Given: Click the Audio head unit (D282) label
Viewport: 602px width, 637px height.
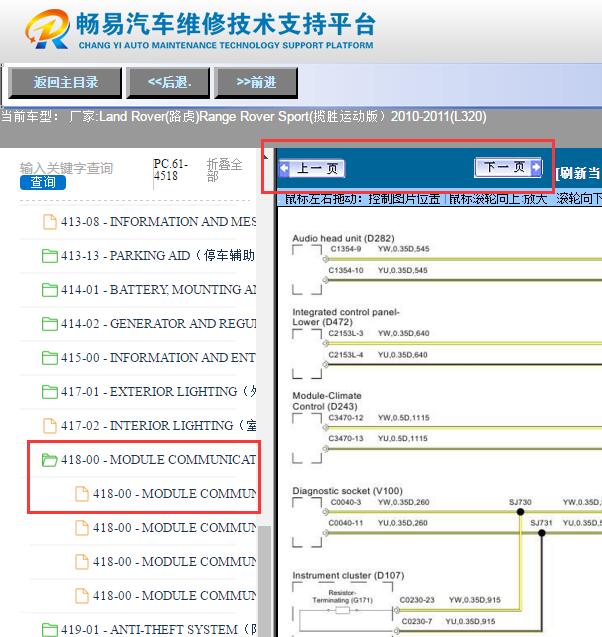Looking at the screenshot, I should point(343,238).
